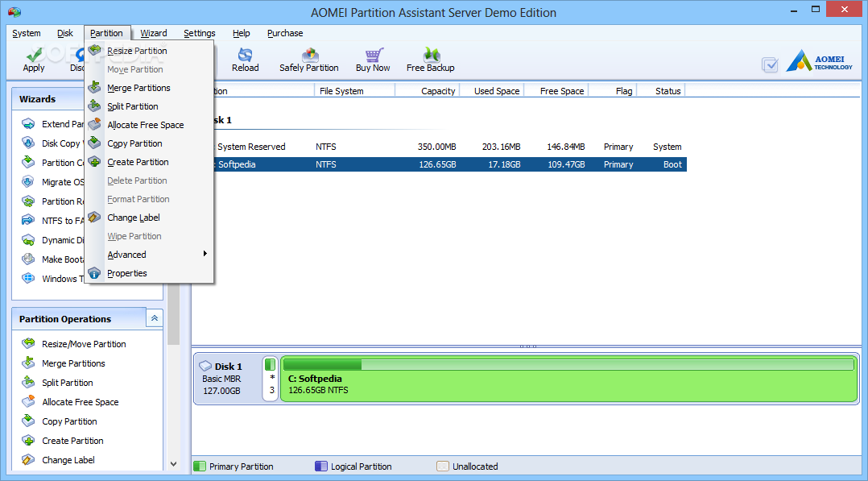Click Allocate Free Space icon in menu
This screenshot has height=481, width=868.
pos(95,124)
